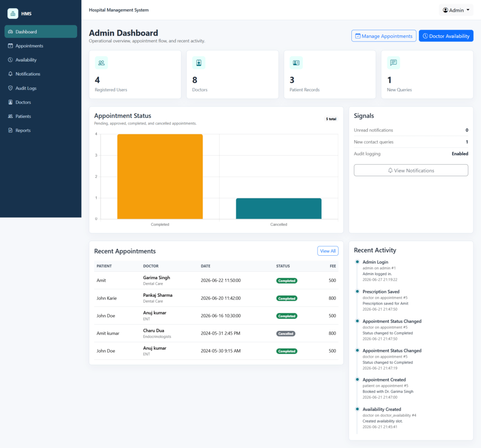481x448 pixels.
Task: Click the teal Cancelled bar in chart
Action: tap(279, 209)
